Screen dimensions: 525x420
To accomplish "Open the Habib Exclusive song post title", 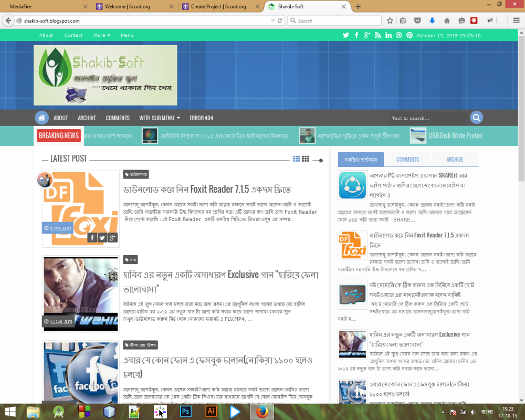I will pos(220,282).
